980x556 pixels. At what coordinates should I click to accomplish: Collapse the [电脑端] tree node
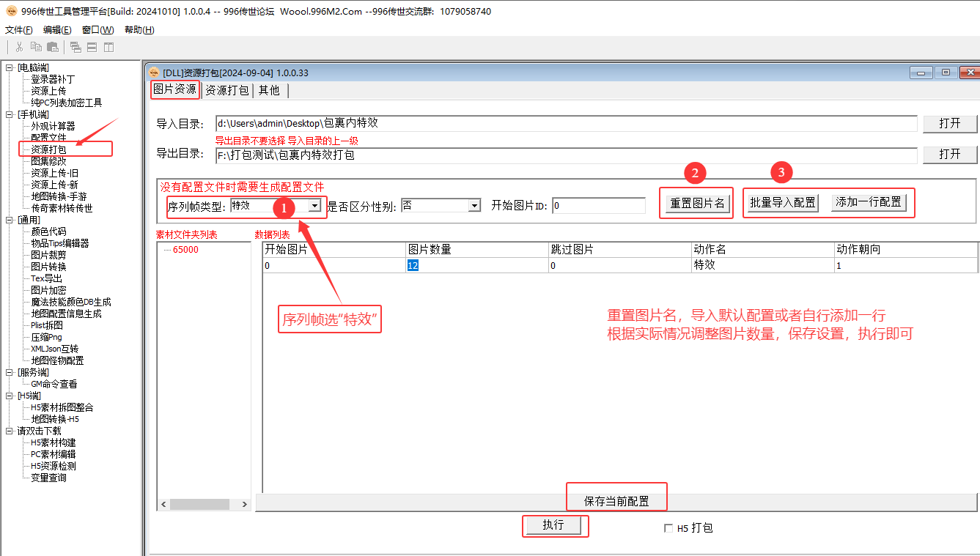[10, 67]
